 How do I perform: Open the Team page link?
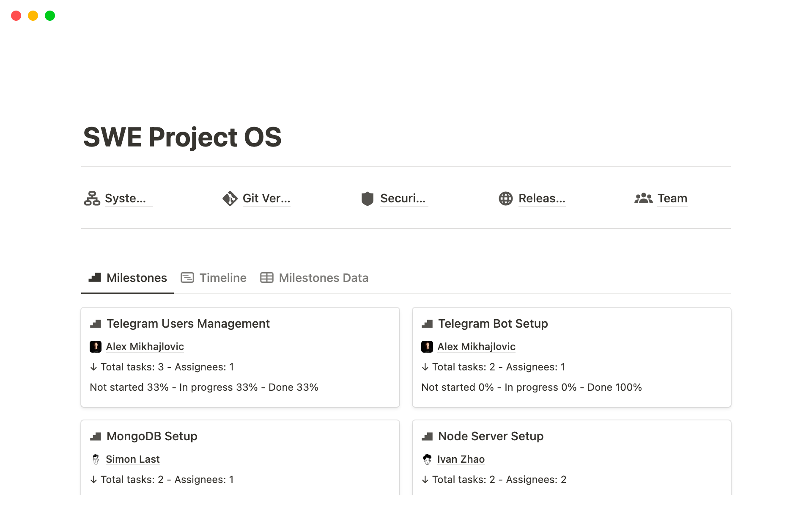click(x=672, y=198)
